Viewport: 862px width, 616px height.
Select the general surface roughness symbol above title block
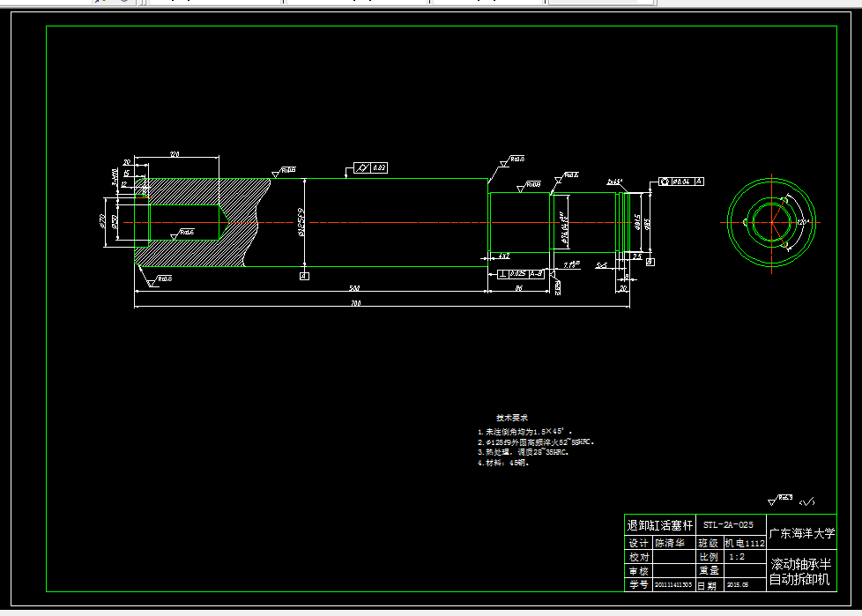780,500
